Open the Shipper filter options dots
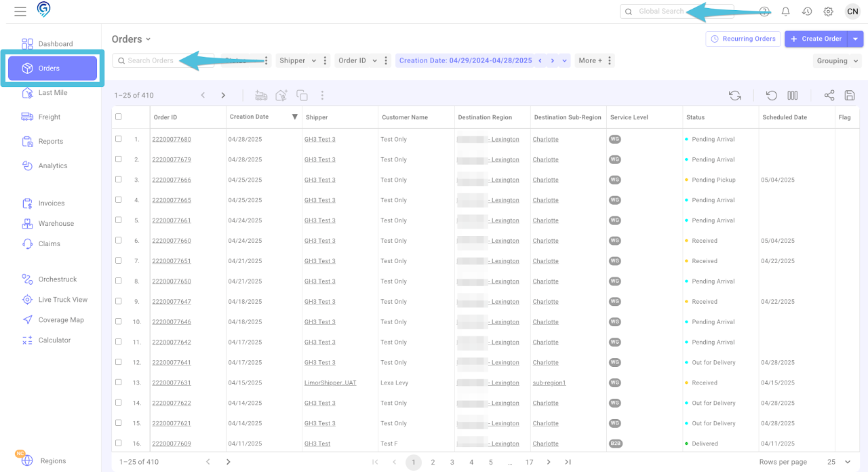 coord(325,60)
